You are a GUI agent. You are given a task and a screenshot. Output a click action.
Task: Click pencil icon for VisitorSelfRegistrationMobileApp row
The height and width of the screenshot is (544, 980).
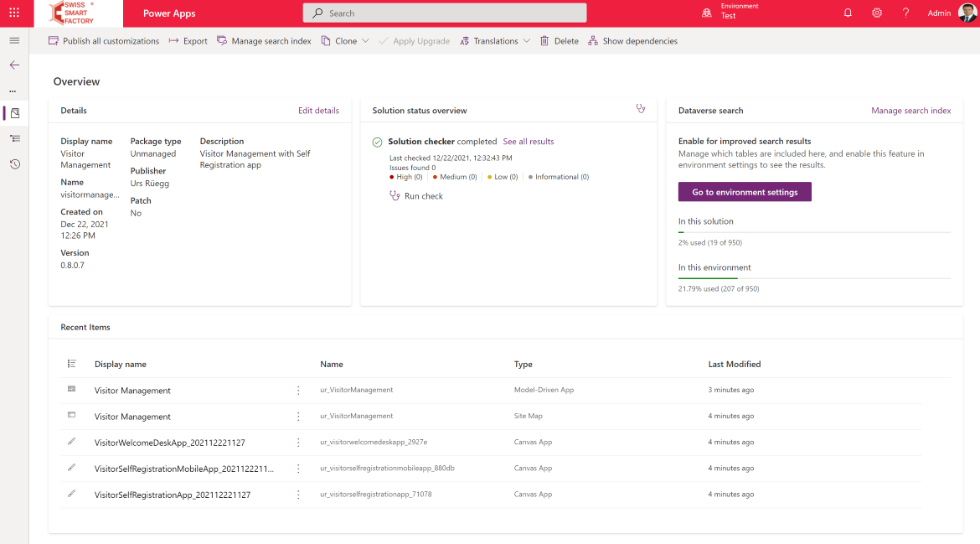point(71,468)
